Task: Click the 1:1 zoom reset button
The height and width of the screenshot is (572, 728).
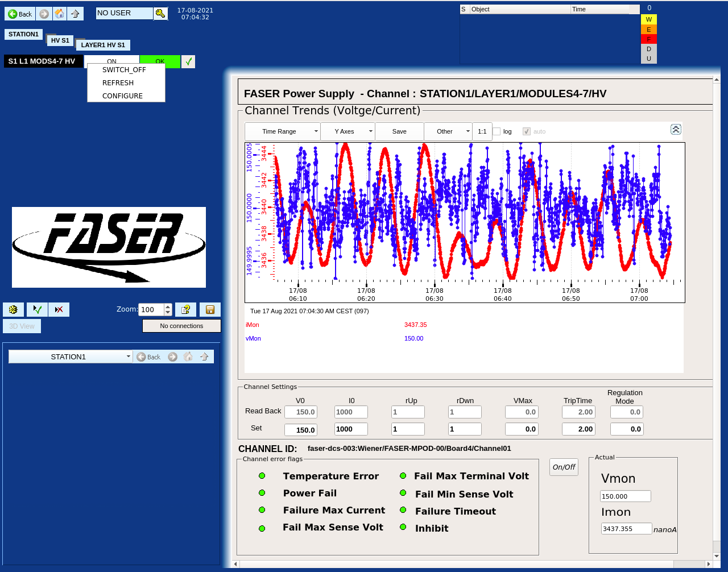Action: [x=482, y=131]
